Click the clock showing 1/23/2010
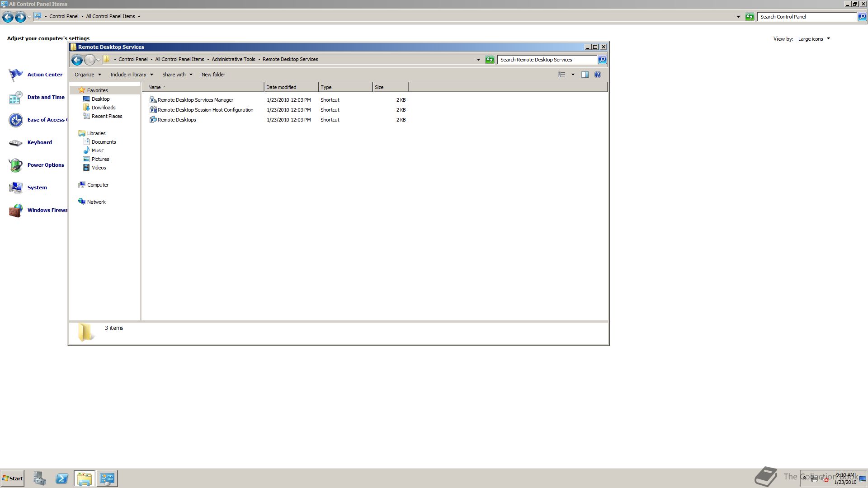Viewport: 868px width, 488px height. click(x=845, y=479)
